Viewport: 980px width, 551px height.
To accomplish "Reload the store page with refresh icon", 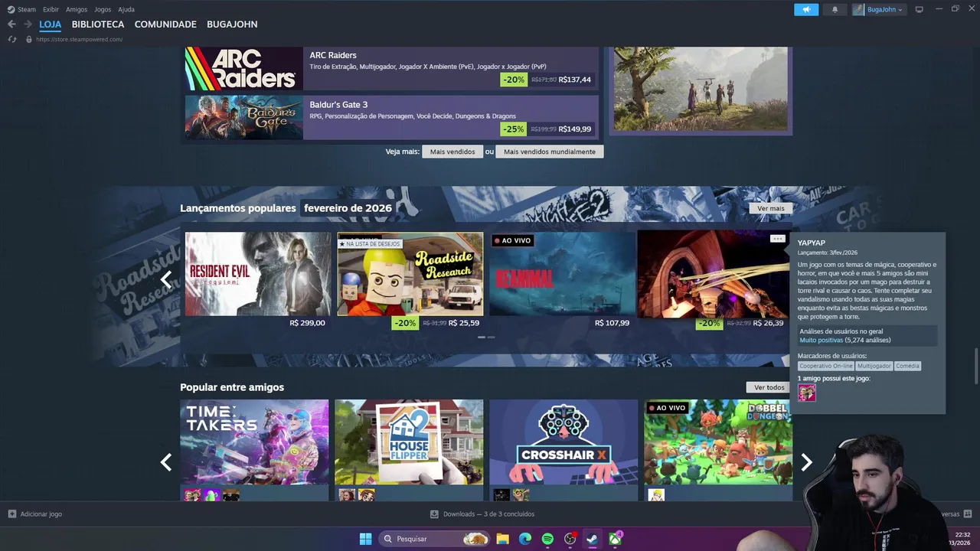I will click(11, 39).
